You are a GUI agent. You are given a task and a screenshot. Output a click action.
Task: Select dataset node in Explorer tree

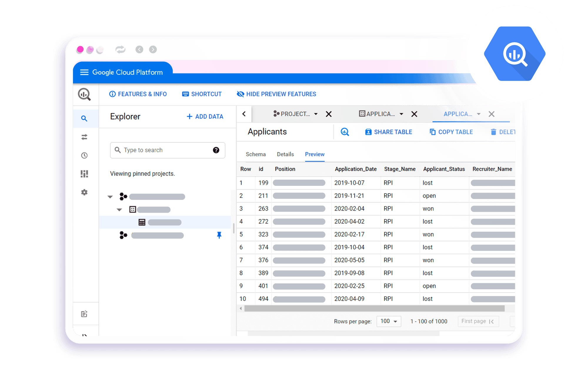pyautogui.click(x=150, y=210)
